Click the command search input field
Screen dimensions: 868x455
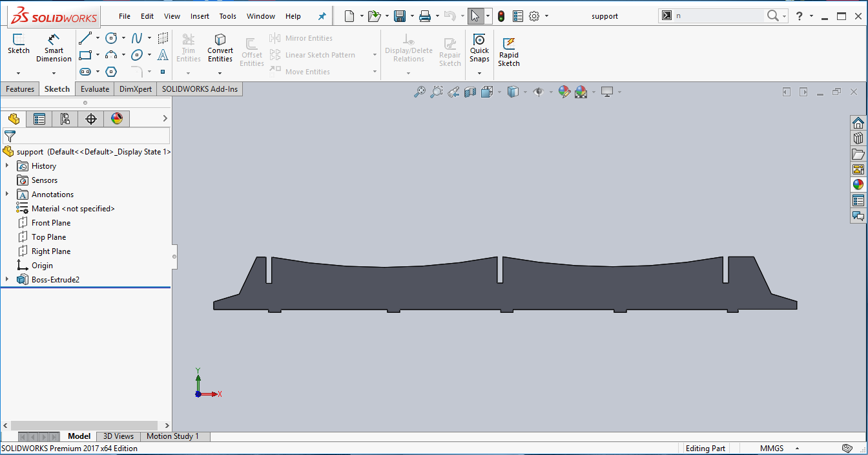click(718, 16)
